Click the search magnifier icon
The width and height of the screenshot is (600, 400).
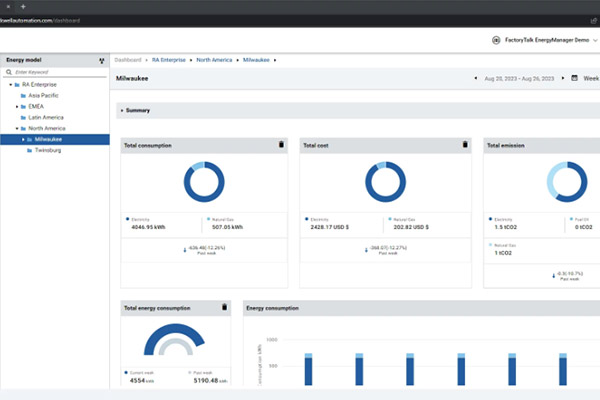(x=9, y=72)
